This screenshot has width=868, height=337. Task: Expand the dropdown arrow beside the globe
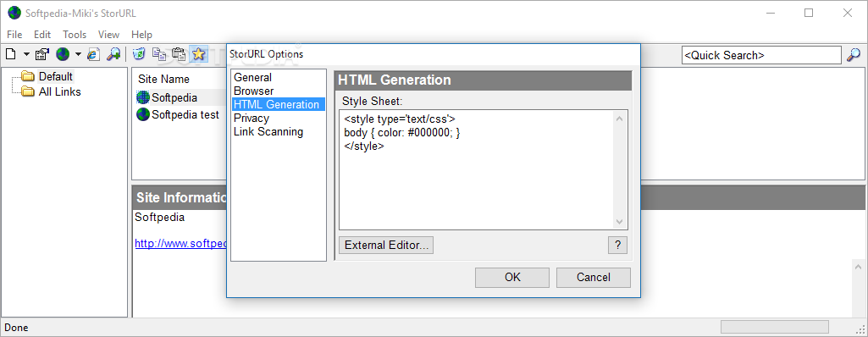click(78, 54)
